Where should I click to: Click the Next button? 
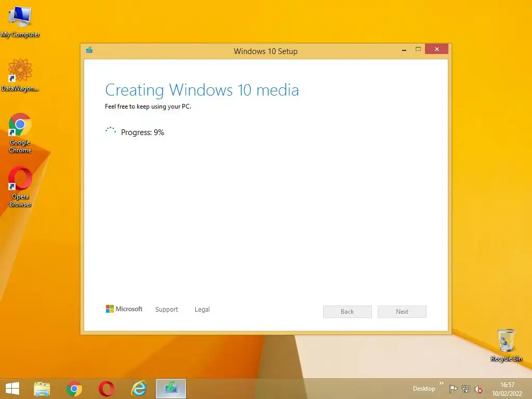click(402, 312)
